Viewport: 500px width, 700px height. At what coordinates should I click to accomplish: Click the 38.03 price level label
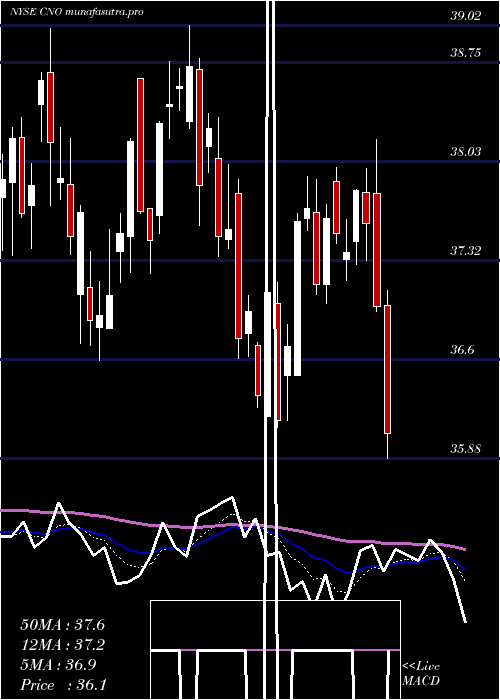(466, 152)
